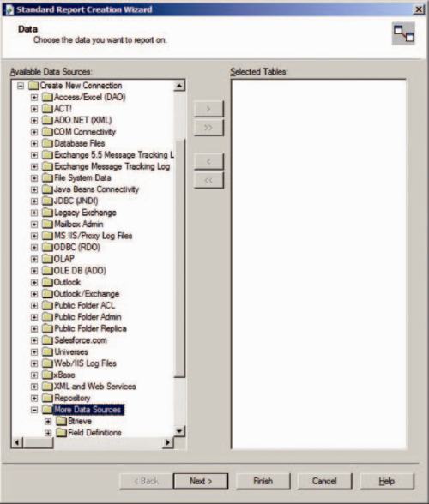Viewport: 429px width, 504px height.
Task: Click the Btrieve folder icon
Action: [x=62, y=421]
